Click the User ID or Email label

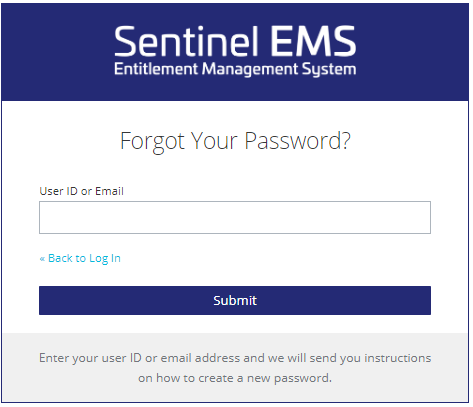click(81, 191)
